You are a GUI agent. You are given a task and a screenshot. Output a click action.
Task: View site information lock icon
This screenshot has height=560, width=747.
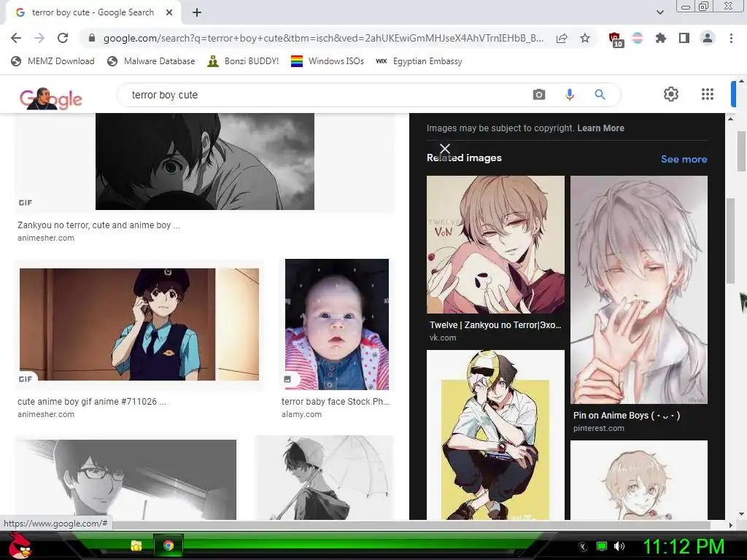point(92,38)
